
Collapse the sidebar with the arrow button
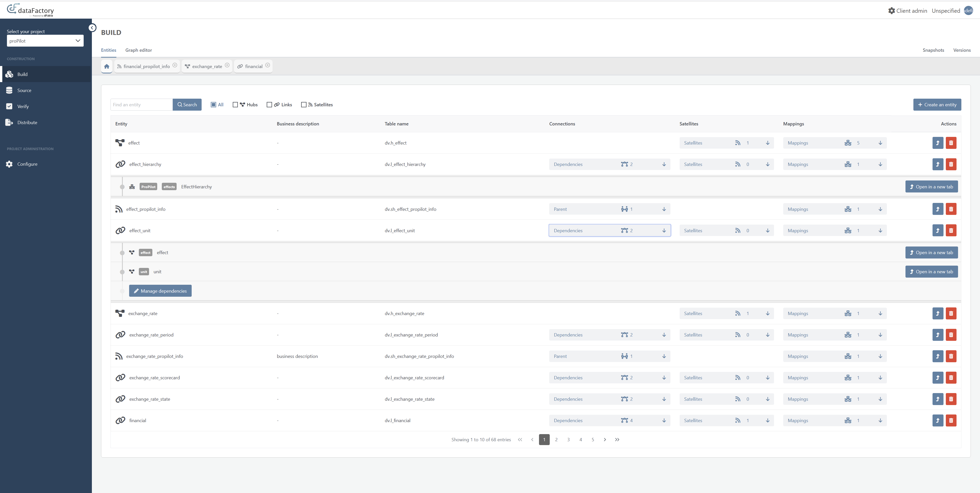pos(92,28)
